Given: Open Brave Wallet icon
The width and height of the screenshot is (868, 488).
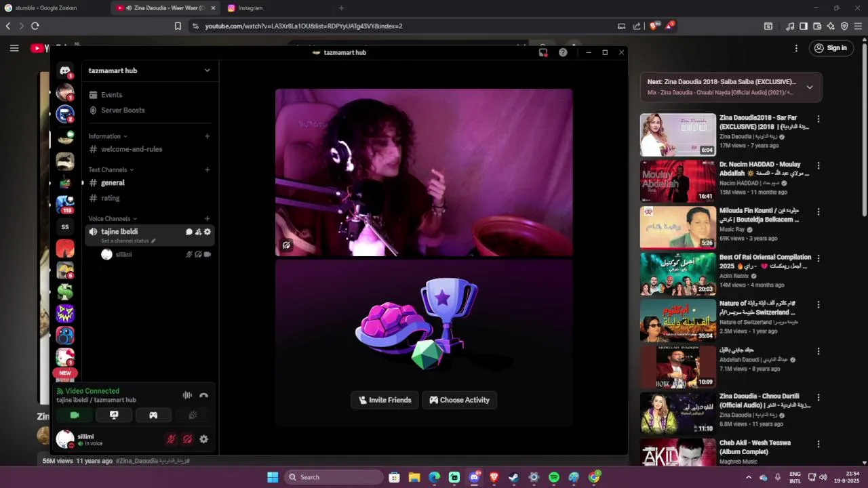Looking at the screenshot, I should (x=817, y=26).
